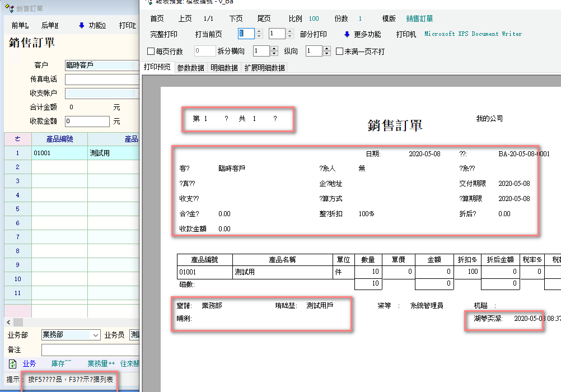561x392 pixels.
Task: Decrease the 纵向 spinner value
Action: click(x=326, y=54)
